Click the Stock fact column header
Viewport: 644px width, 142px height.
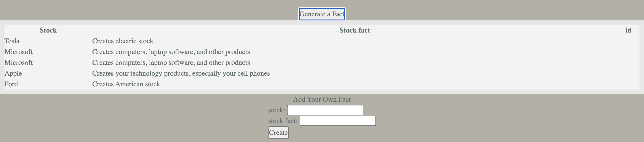[x=354, y=30]
